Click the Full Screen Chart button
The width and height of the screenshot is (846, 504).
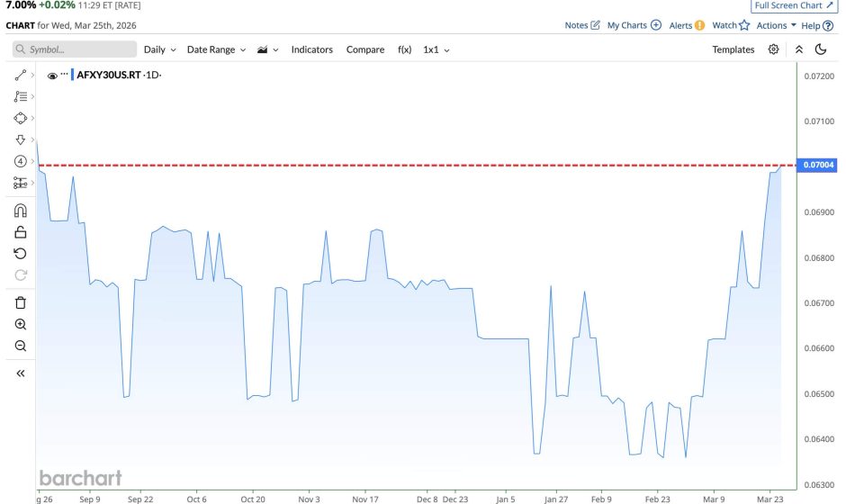pos(793,5)
